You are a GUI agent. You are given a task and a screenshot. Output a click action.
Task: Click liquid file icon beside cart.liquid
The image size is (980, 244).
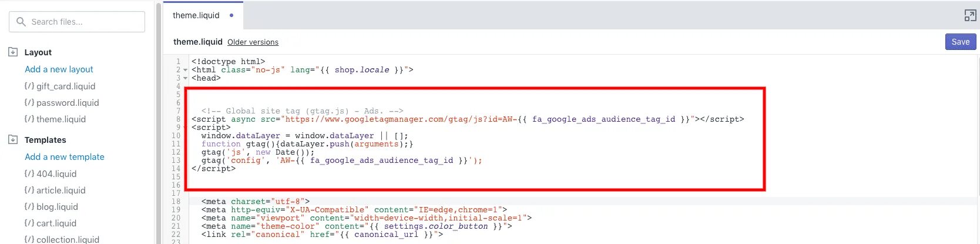(29, 223)
